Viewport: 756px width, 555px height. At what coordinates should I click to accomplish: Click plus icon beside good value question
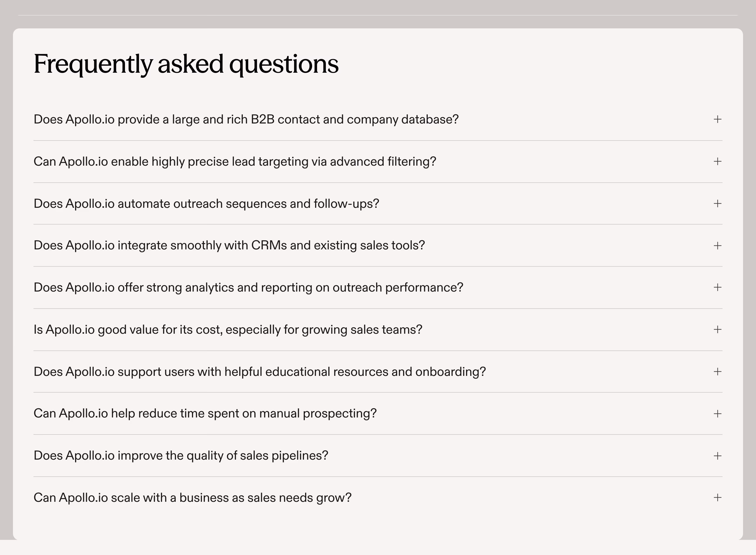pyautogui.click(x=717, y=330)
